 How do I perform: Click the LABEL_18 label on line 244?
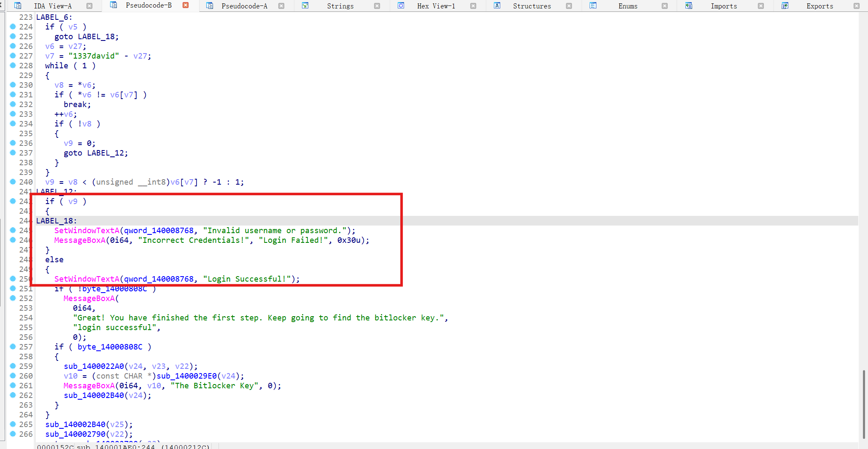point(57,221)
